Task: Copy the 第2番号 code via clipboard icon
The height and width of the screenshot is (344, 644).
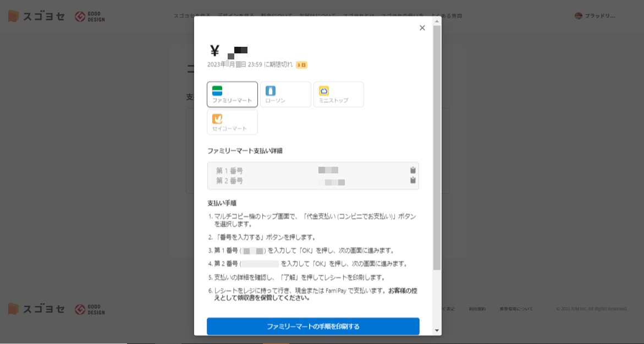Action: pos(413,180)
